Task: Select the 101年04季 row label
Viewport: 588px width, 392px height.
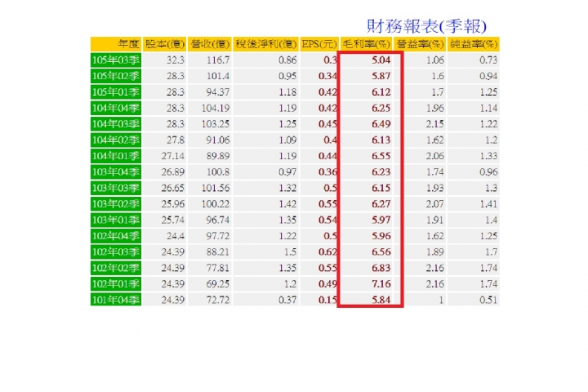Action: click(116, 300)
